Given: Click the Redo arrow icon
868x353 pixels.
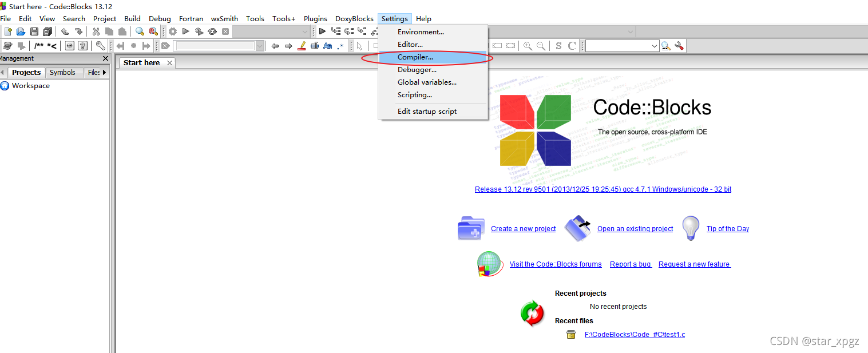Looking at the screenshot, I should click(78, 31).
